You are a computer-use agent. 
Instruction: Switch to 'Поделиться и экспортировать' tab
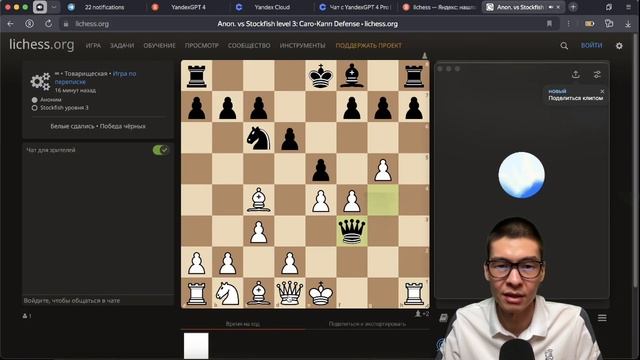[367, 324]
